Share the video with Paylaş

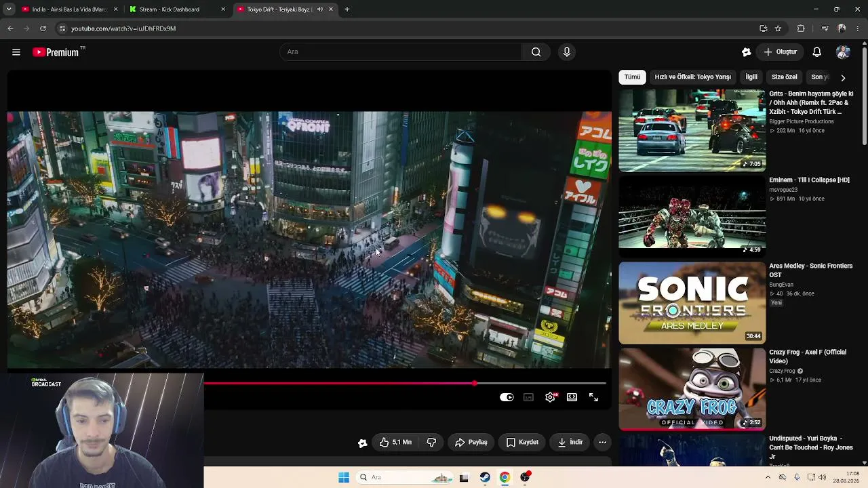pos(471,443)
